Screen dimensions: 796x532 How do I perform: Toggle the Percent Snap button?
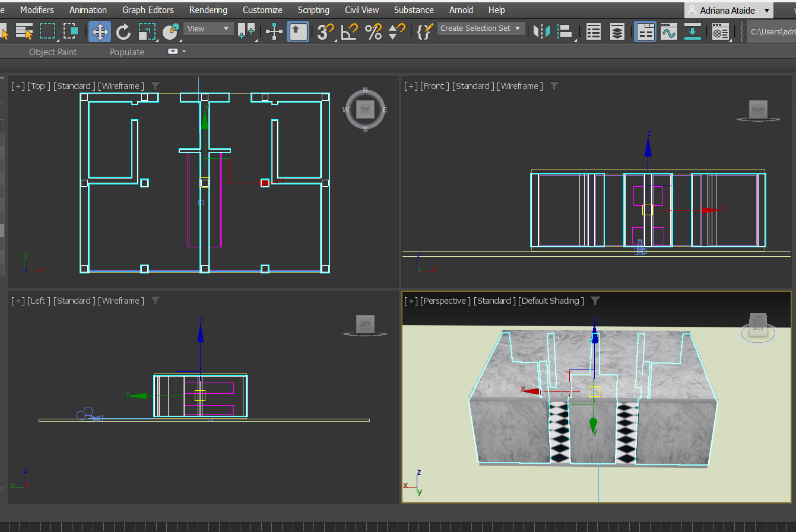[x=373, y=31]
